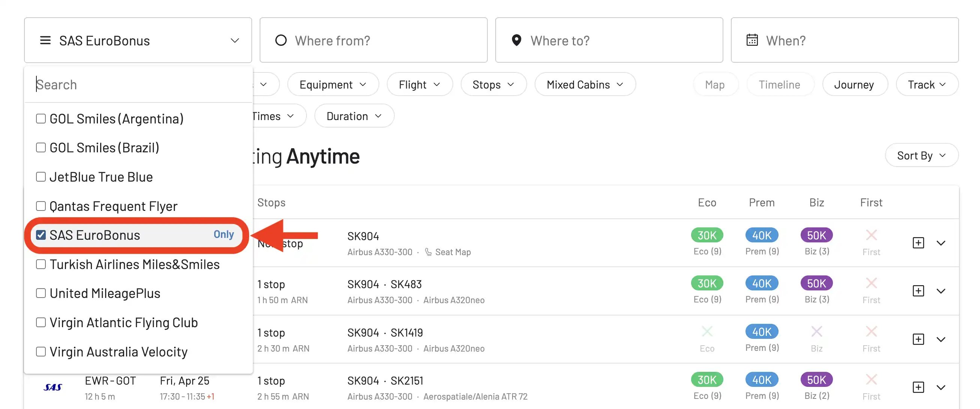Click phone icon beside Seat Map
This screenshot has width=980, height=409.
coord(428,252)
